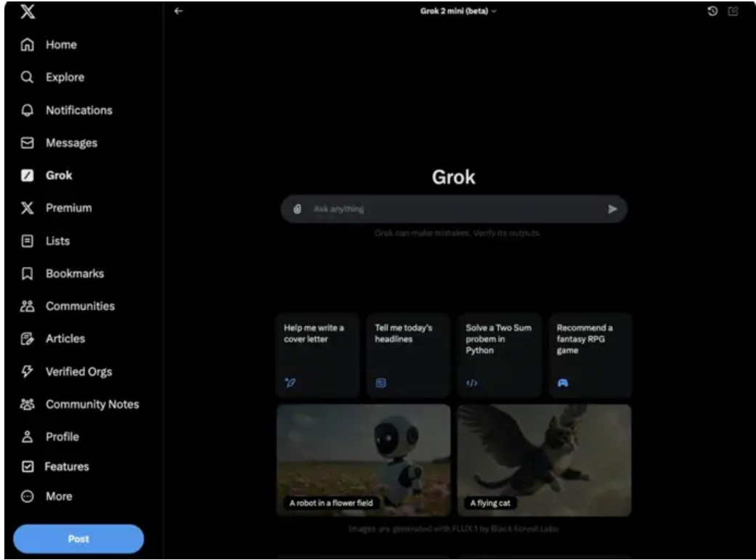Open the Lists icon
This screenshot has height=560, width=756.
click(x=28, y=240)
